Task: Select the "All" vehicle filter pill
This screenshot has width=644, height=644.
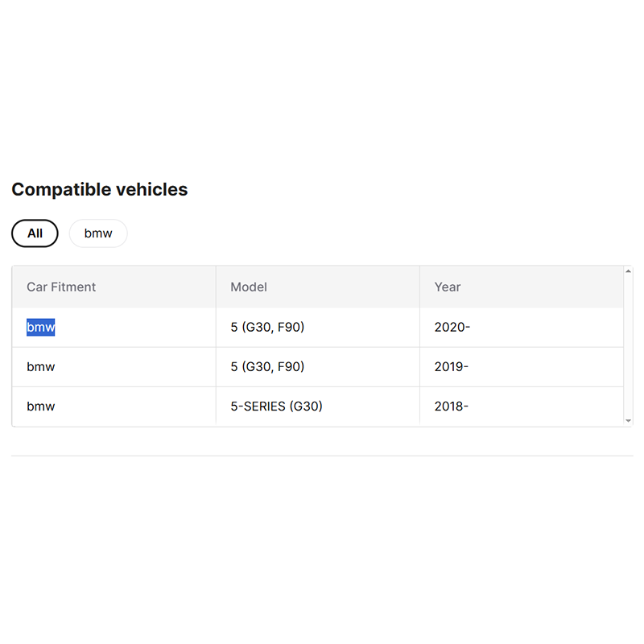Action: tap(35, 233)
